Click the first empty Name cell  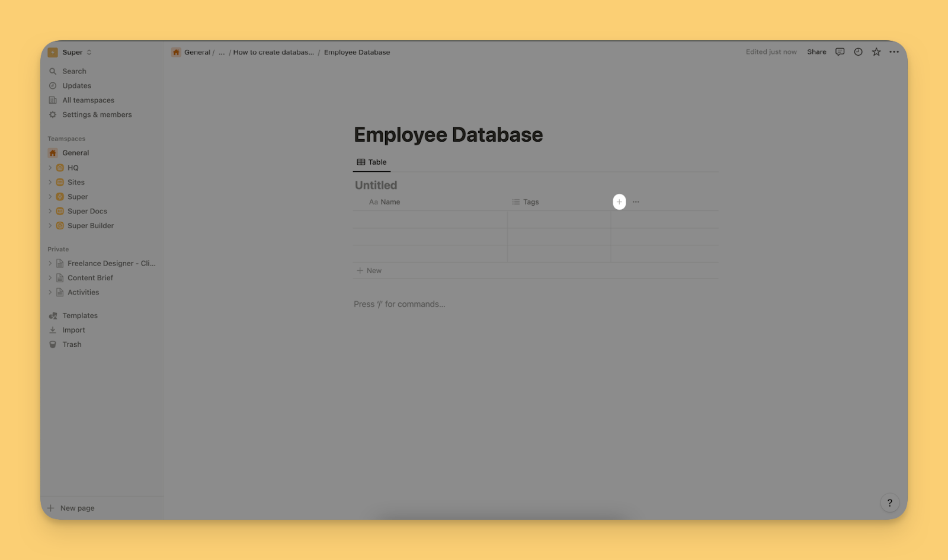point(430,220)
